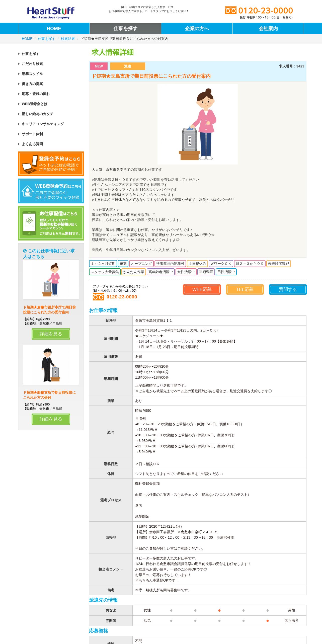Viewport: 322px width, 644px height.
Task: Click the 短期 tag
Action: 123,264
